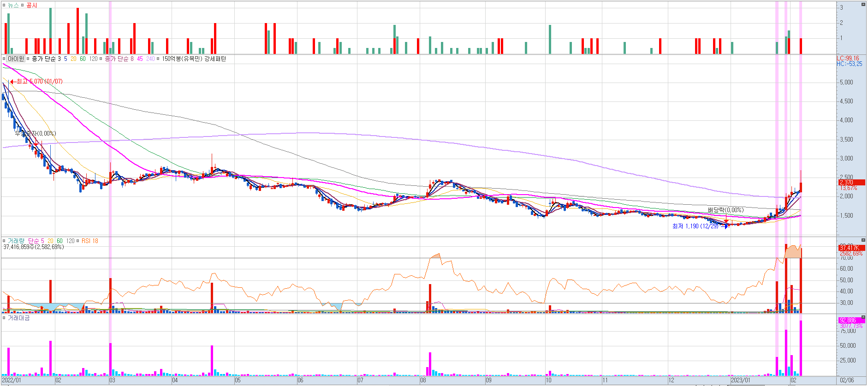The width and height of the screenshot is (868, 386).
Task: Click the blue 5-day moving average label
Action: (65, 59)
